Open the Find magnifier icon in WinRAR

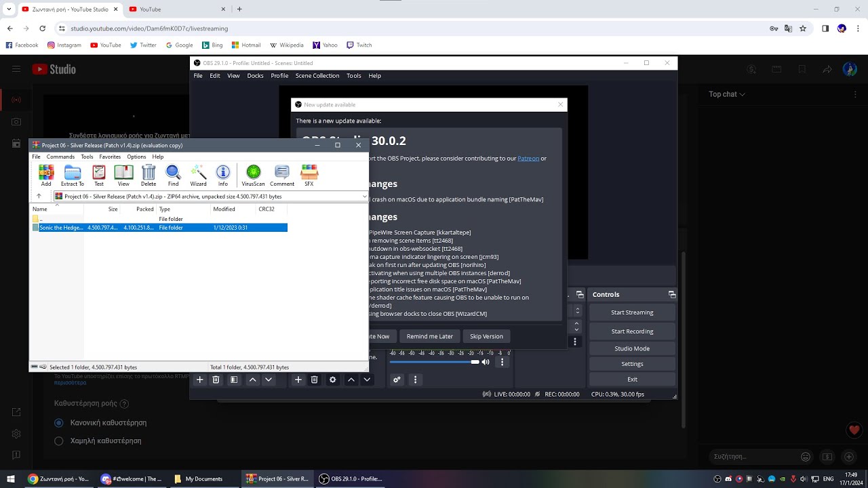(x=174, y=175)
